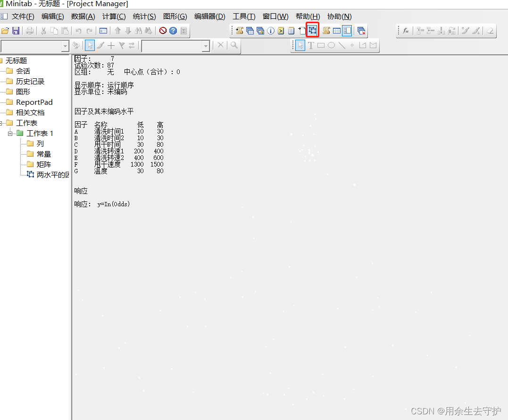Click the crosshair tool icon

pos(111,45)
